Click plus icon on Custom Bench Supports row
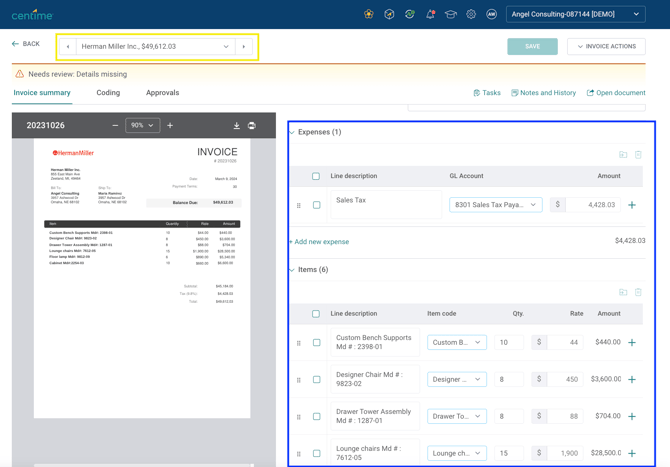This screenshot has height=467, width=670. click(x=632, y=343)
